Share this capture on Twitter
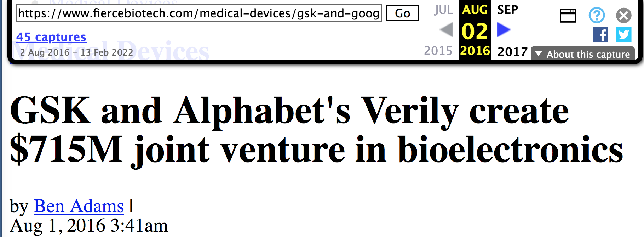The width and height of the screenshot is (644, 237). pos(623,35)
